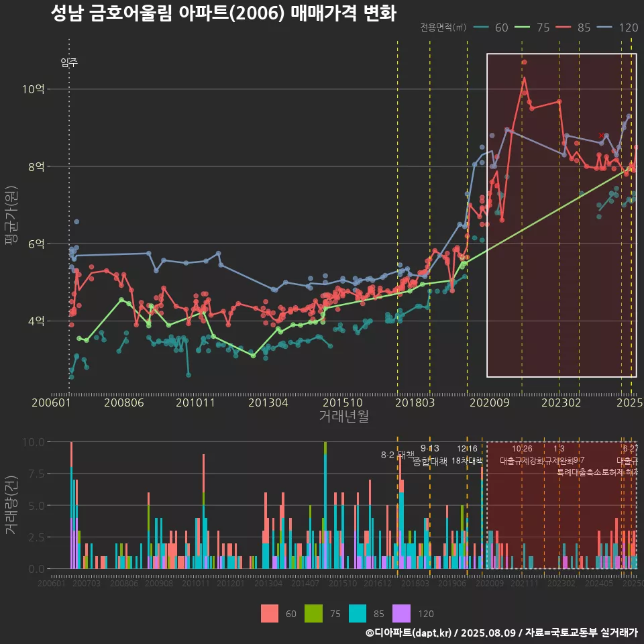The height and width of the screenshot is (644, 644).
Task: Click the 201407 label on volume chart
Action: (305, 583)
